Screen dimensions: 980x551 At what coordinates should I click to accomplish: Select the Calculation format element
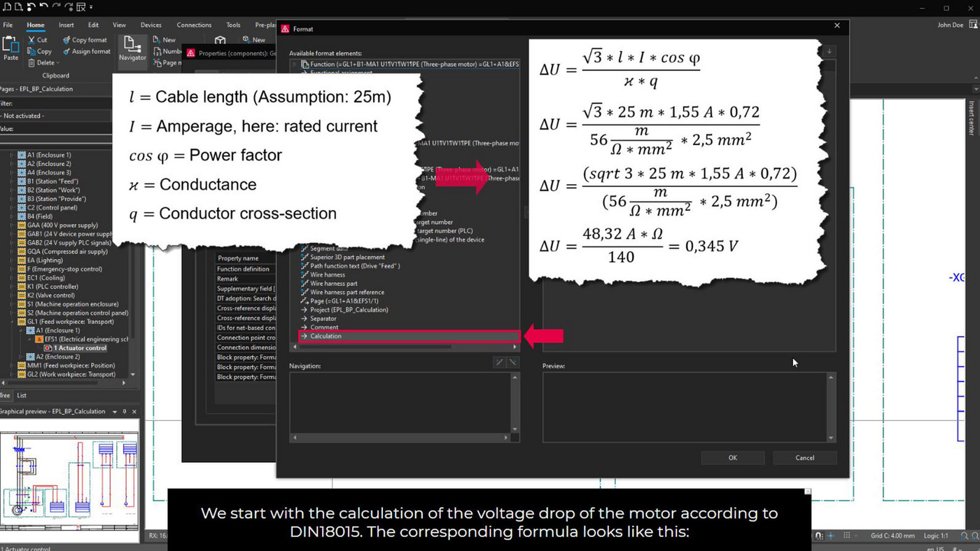pyautogui.click(x=326, y=336)
